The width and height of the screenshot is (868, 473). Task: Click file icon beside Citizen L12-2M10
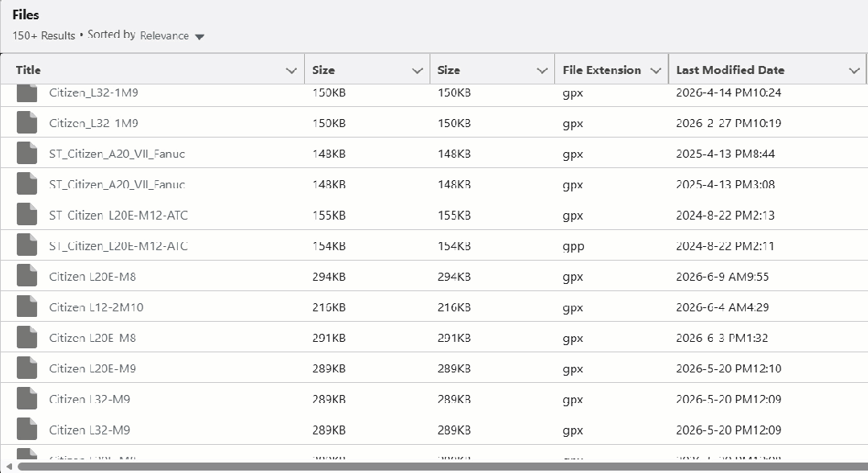tap(27, 306)
